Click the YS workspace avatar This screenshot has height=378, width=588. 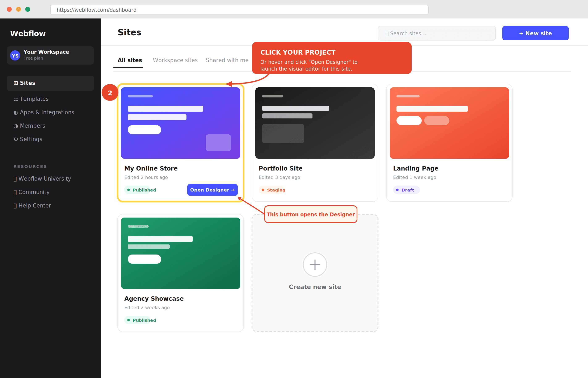click(x=15, y=55)
